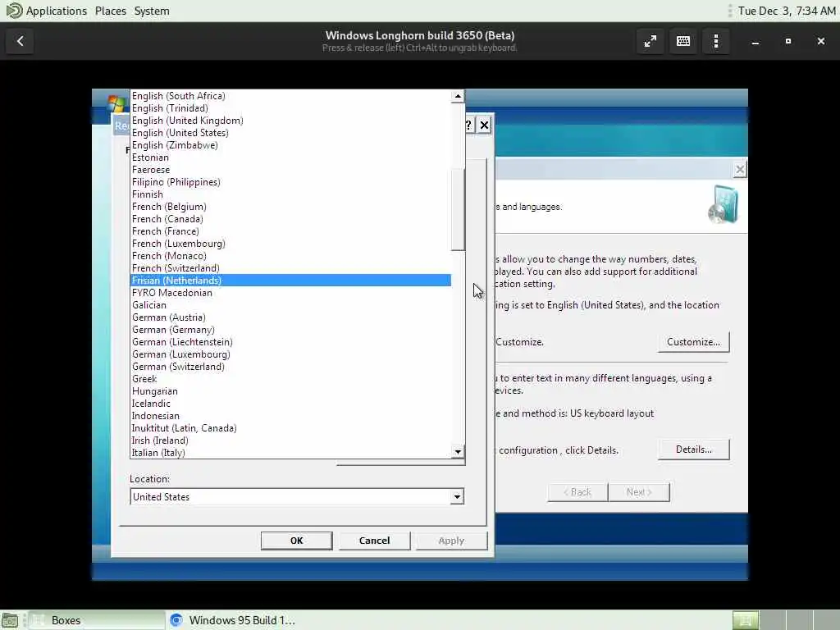Click the Windows flag logo icon
The height and width of the screenshot is (630, 840).
(x=116, y=103)
